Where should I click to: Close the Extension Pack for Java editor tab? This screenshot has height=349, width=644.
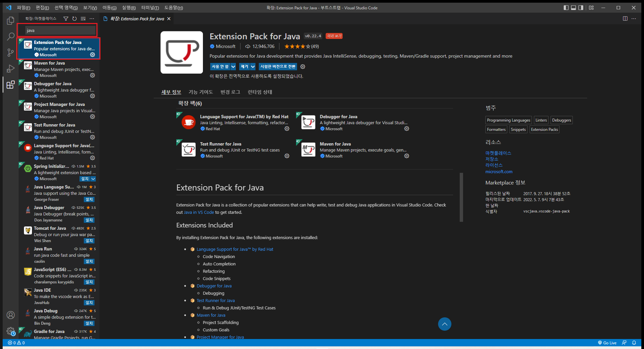[x=169, y=19]
